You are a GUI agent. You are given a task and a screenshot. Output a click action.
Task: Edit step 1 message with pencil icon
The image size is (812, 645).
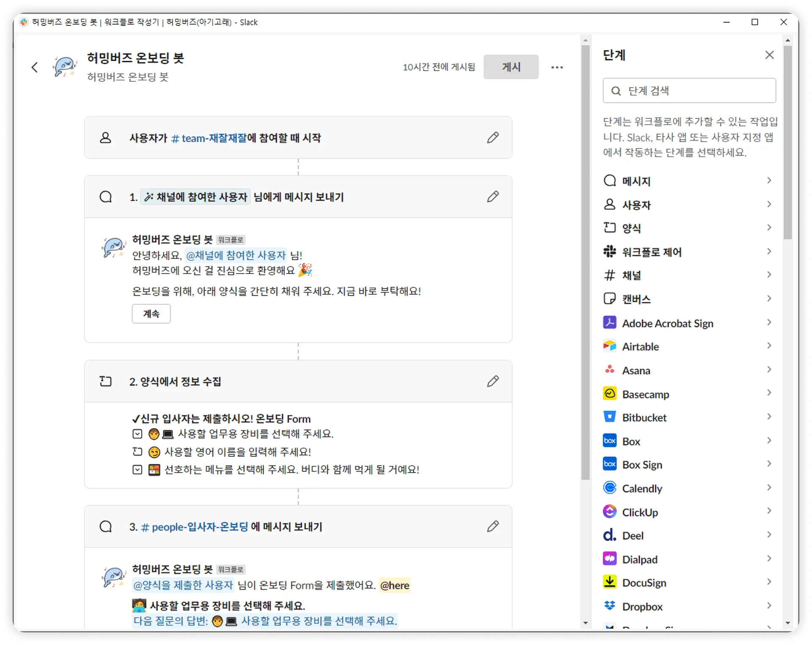(493, 197)
